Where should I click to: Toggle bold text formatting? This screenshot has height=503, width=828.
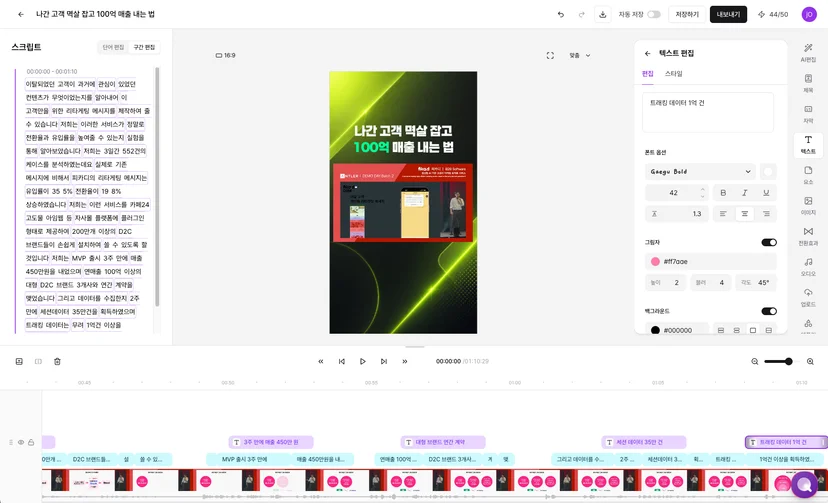click(723, 193)
